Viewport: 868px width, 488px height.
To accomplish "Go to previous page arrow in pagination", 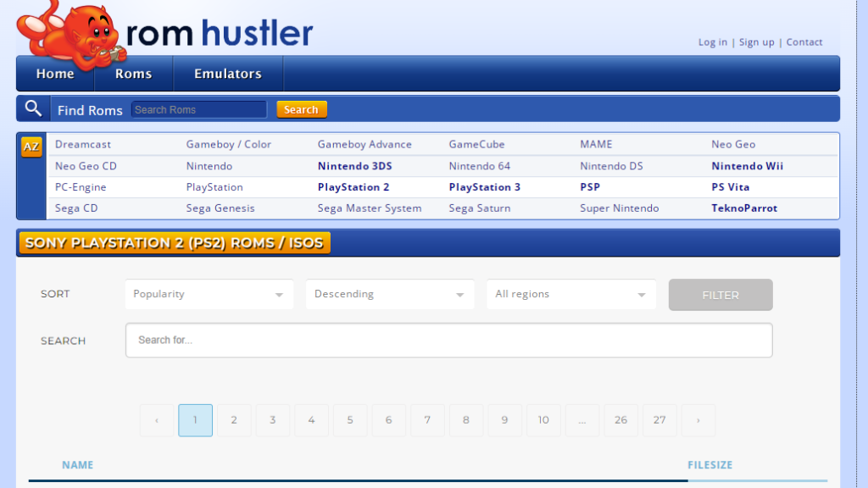I will pos(157,420).
